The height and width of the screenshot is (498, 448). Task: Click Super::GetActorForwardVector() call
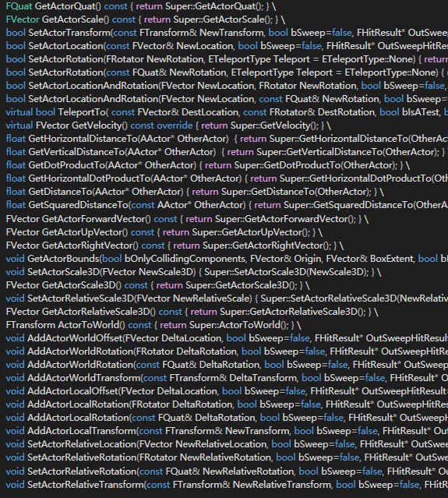pos(285,219)
